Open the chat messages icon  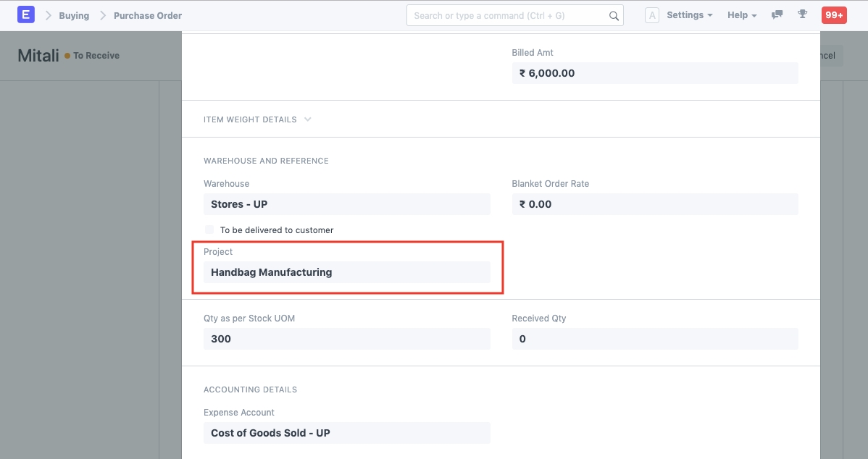tap(777, 15)
